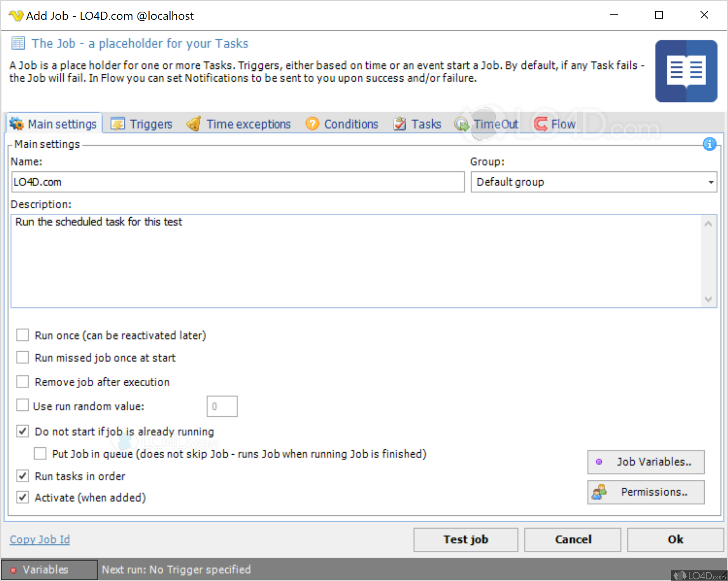The image size is (728, 581).
Task: Click the red Flow icon
Action: 541,124
